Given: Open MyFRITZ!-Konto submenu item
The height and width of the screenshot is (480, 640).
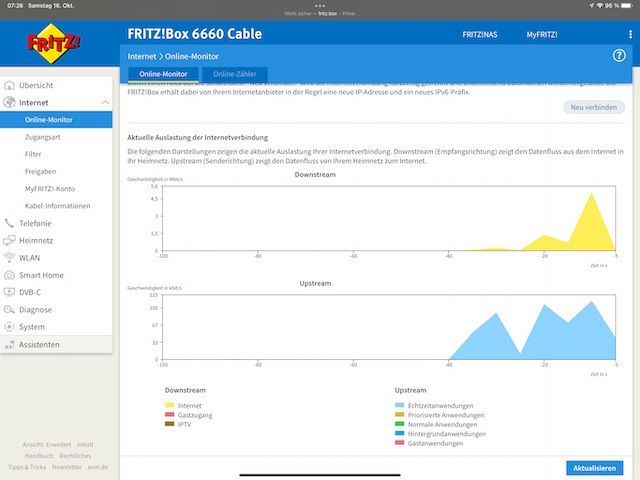Looking at the screenshot, I should tap(50, 189).
